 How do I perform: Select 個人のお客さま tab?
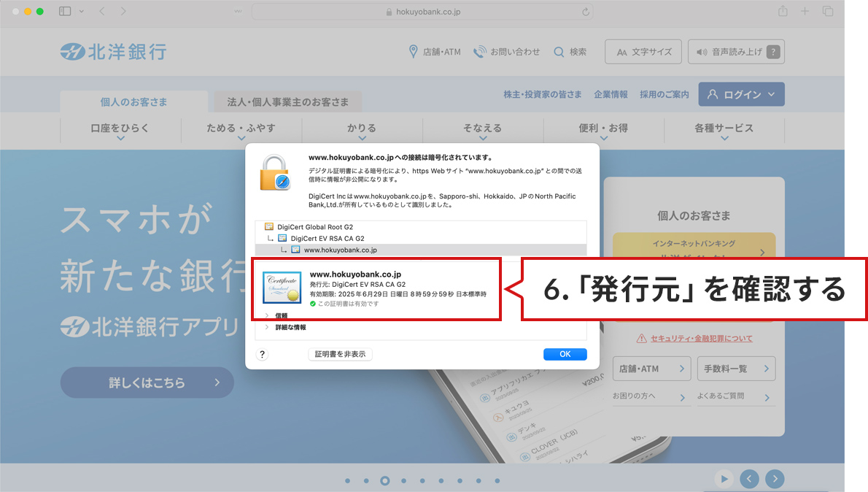click(x=133, y=102)
